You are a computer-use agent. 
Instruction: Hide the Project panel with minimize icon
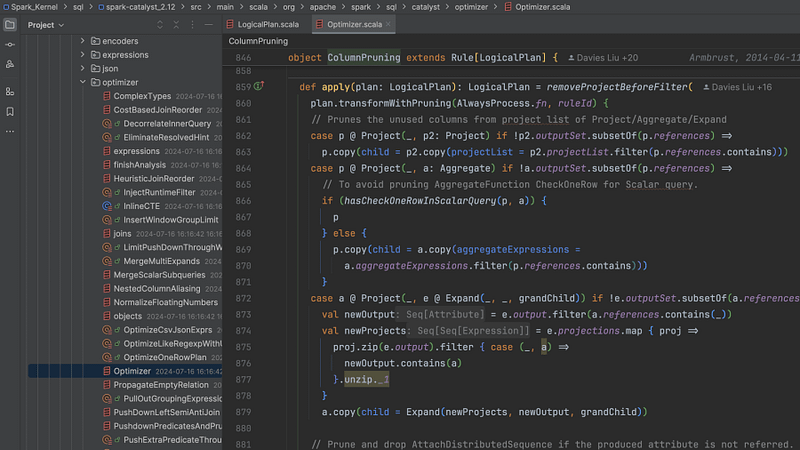click(x=209, y=24)
